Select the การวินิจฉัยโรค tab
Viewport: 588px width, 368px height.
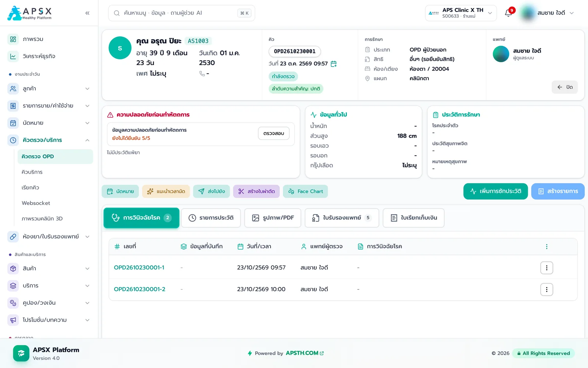(x=141, y=218)
